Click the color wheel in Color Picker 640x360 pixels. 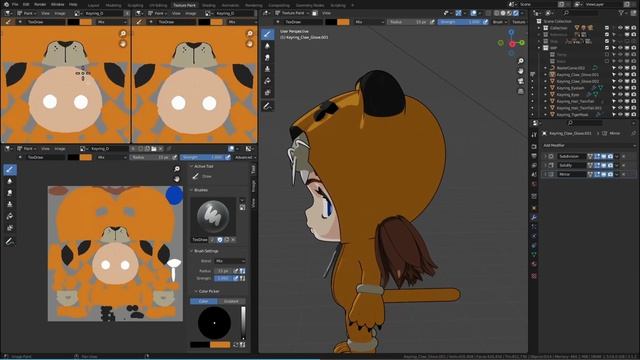click(x=215, y=323)
